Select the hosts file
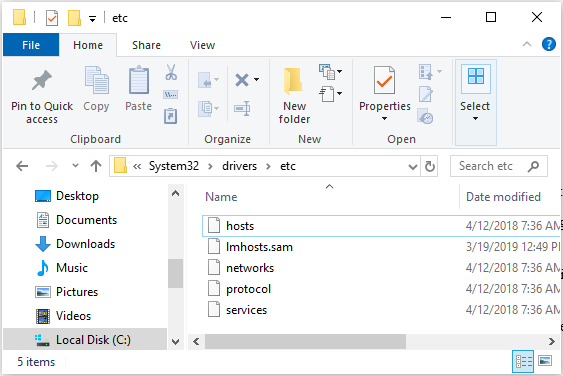The width and height of the screenshot is (563, 376). [381, 226]
